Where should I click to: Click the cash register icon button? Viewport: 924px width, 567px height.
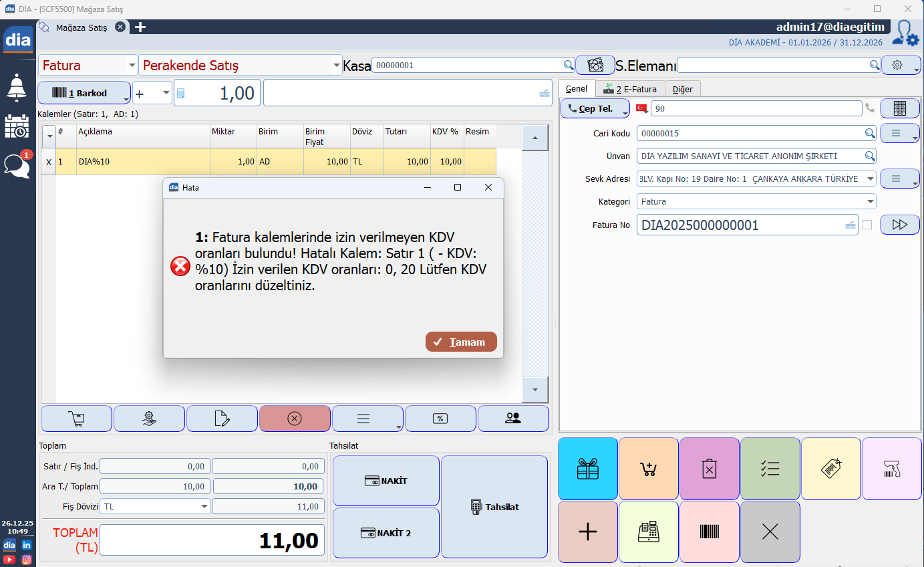pos(648,532)
